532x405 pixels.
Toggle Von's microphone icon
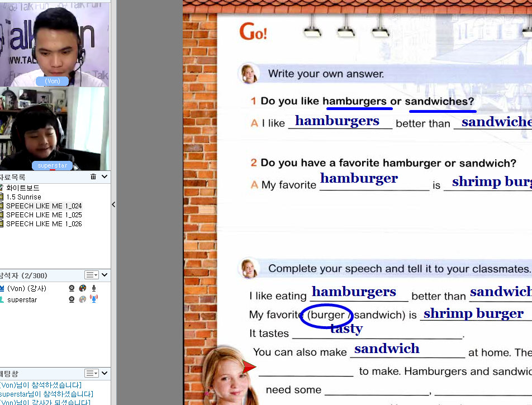(x=94, y=288)
